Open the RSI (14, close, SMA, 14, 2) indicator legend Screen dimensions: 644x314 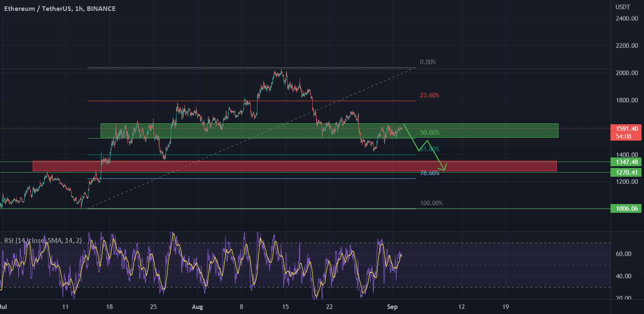point(43,241)
